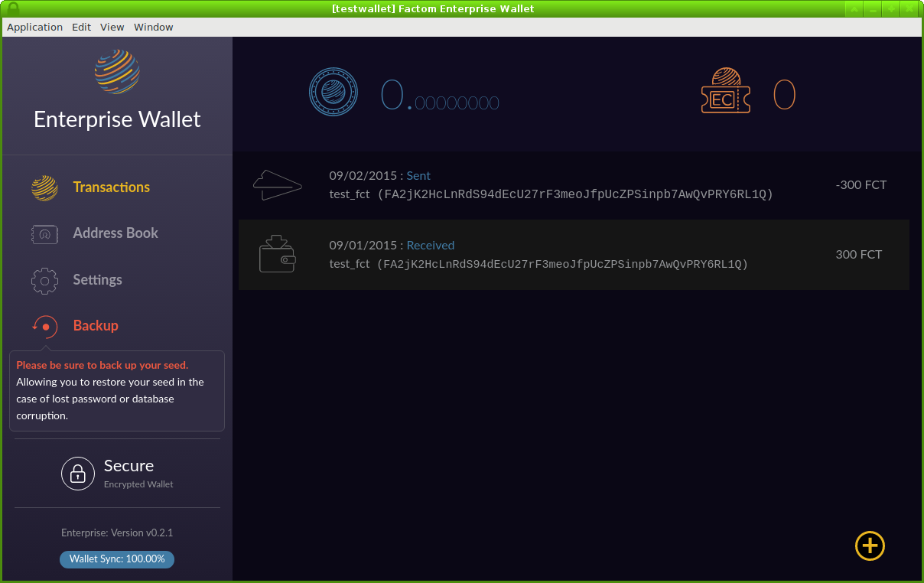The image size is (924, 583).
Task: Click the padlock icon in title bar
Action: [12, 9]
